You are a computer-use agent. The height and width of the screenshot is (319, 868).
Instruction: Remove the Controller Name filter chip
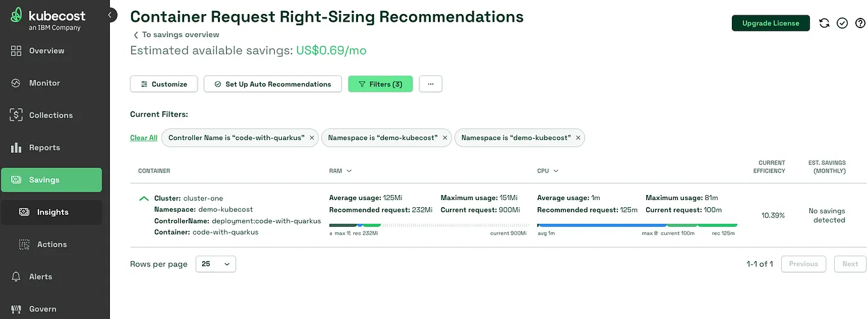coord(312,138)
